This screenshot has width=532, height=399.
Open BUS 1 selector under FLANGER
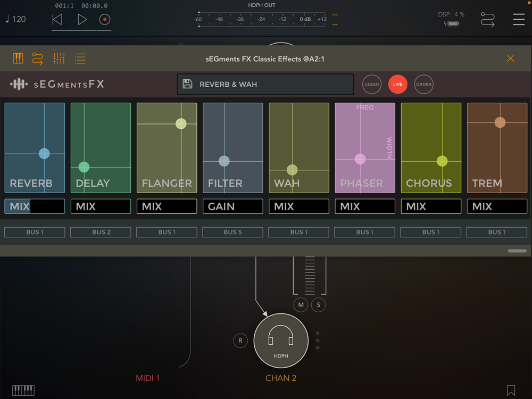pos(167,232)
